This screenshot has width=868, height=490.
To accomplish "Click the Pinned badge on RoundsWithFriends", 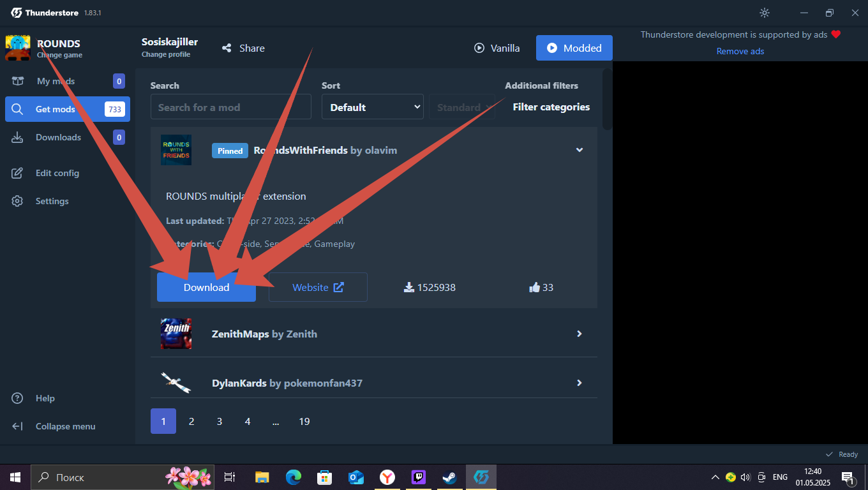I will pos(230,151).
